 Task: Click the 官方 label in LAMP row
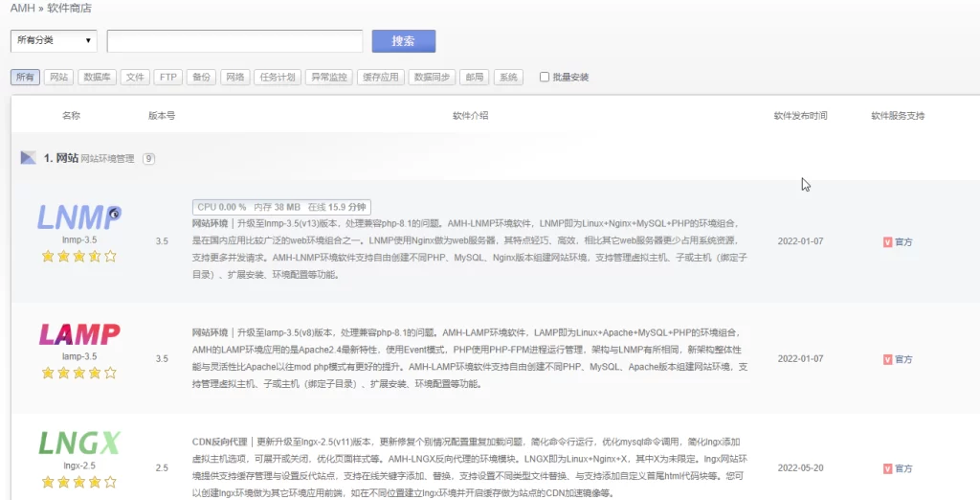coord(903,359)
